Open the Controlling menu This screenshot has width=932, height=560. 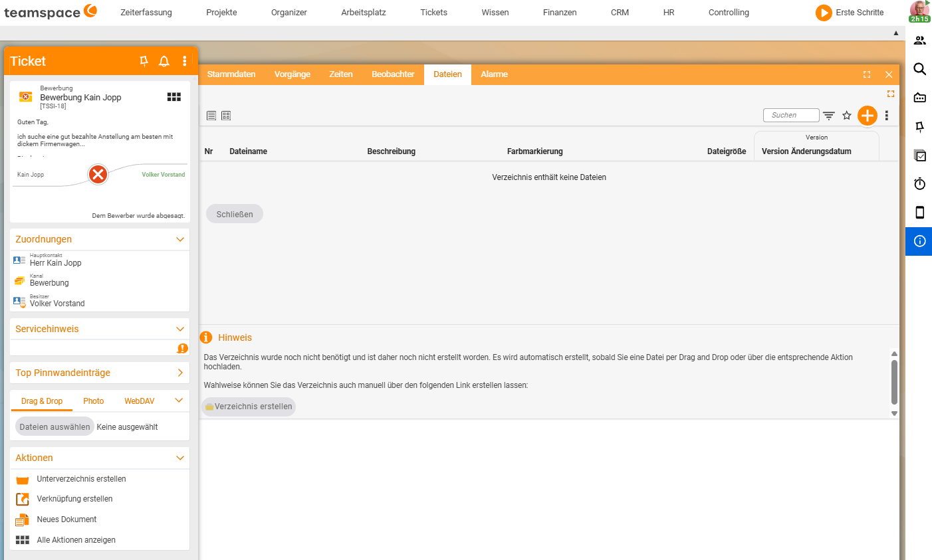coord(729,13)
